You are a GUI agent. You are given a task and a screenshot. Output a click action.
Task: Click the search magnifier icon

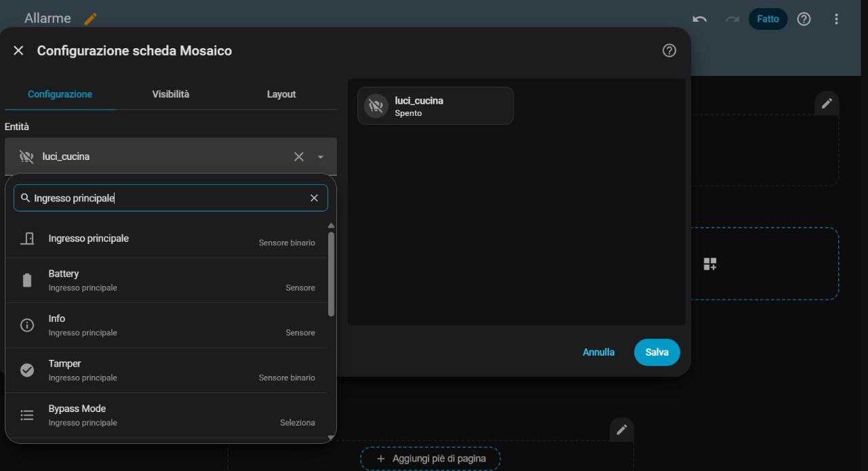coord(26,198)
